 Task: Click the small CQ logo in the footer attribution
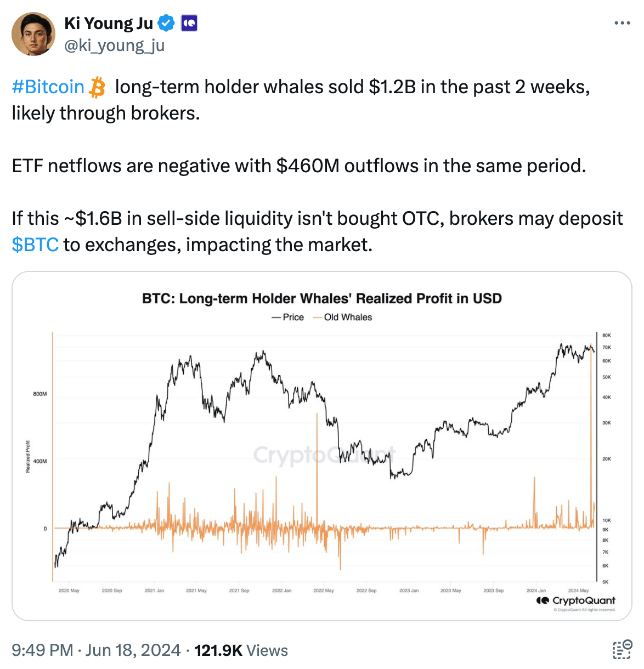[x=543, y=601]
